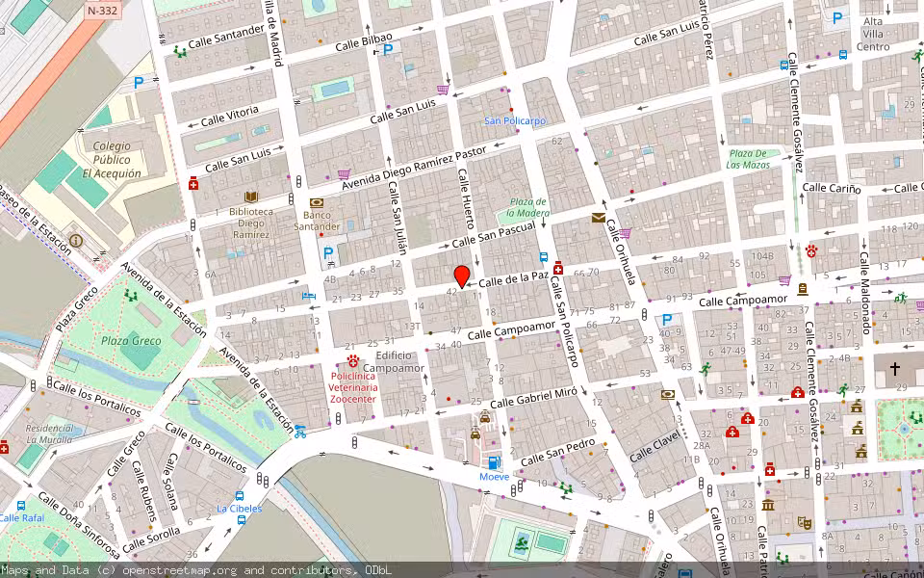
Task: Select the Edificio Campoamor label
Action: coord(393,361)
